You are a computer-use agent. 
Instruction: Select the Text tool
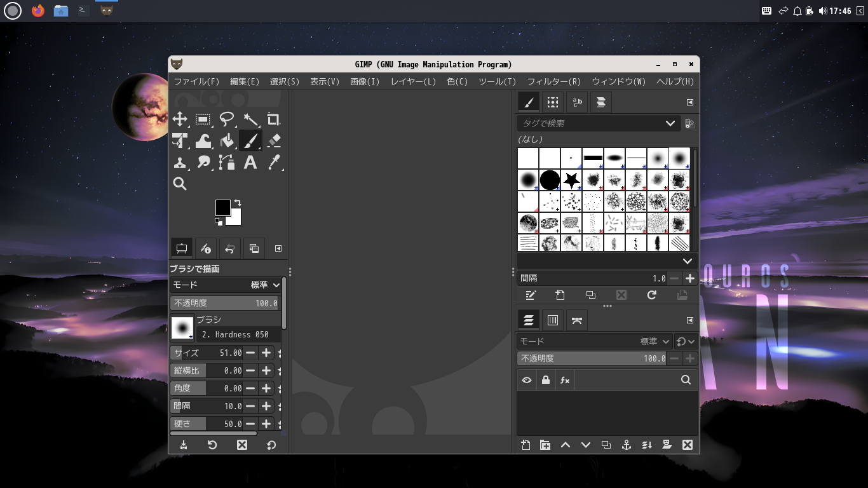pyautogui.click(x=250, y=162)
